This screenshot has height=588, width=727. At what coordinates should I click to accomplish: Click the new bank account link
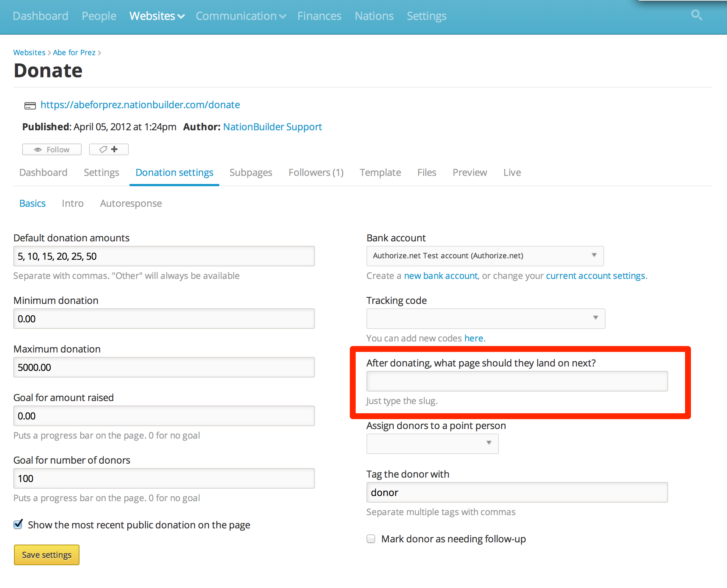(441, 276)
